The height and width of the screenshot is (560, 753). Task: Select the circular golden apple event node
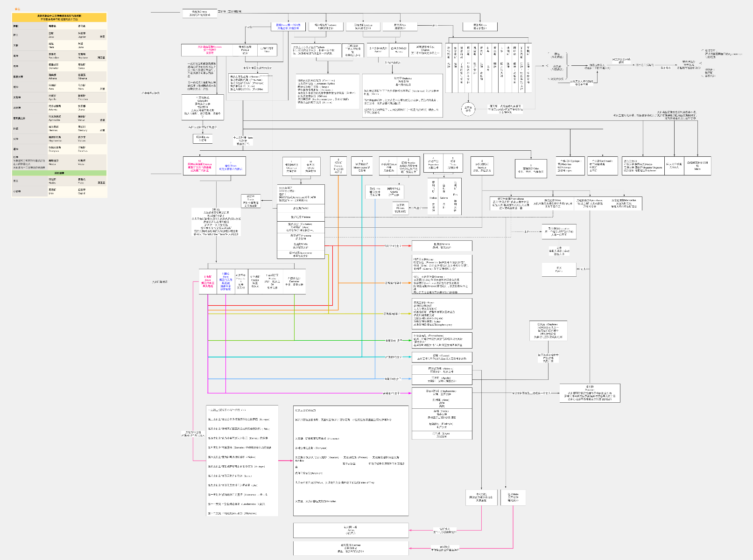click(468, 110)
